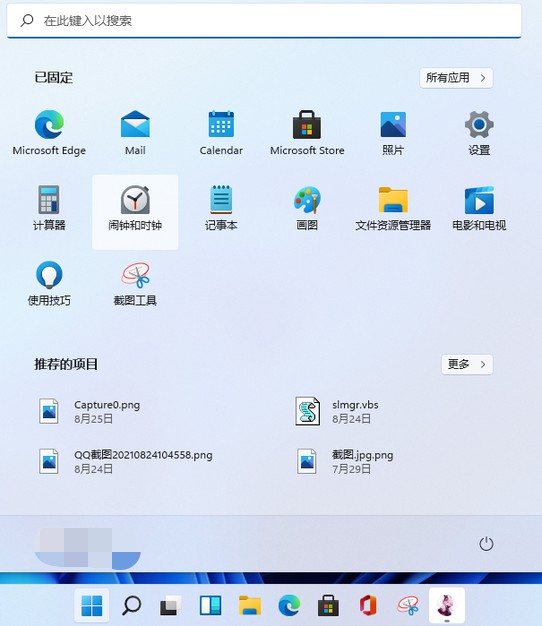Viewport: 542px width, 626px height.
Task: Open Office app from the taskbar
Action: pos(368,606)
